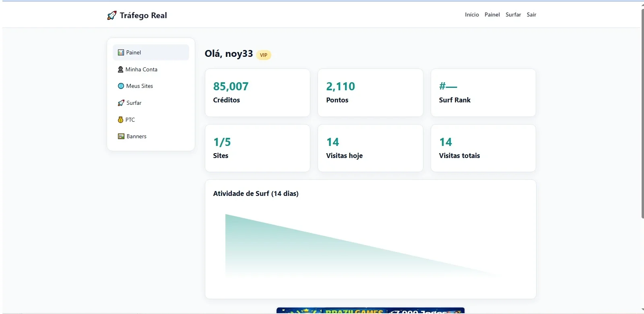
Task: Click the Atividade de Surf chart heading
Action: (x=256, y=193)
